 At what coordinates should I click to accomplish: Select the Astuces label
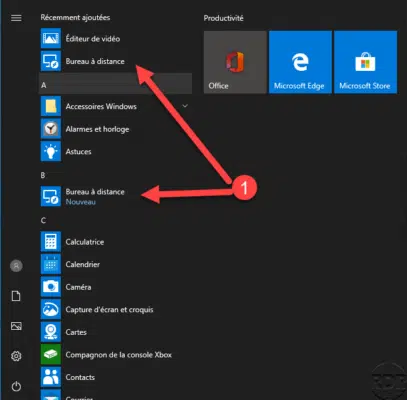78,152
